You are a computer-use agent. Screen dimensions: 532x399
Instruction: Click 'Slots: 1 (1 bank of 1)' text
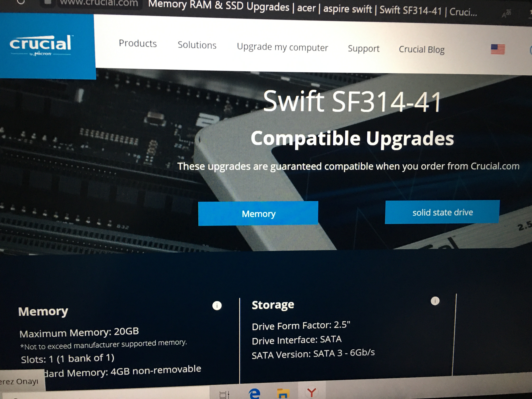point(68,359)
